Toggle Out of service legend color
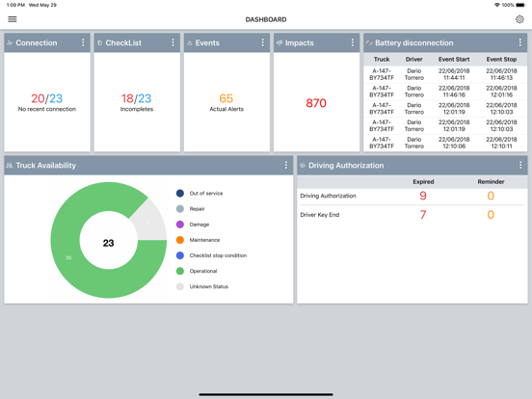The image size is (532, 399). pyautogui.click(x=180, y=193)
